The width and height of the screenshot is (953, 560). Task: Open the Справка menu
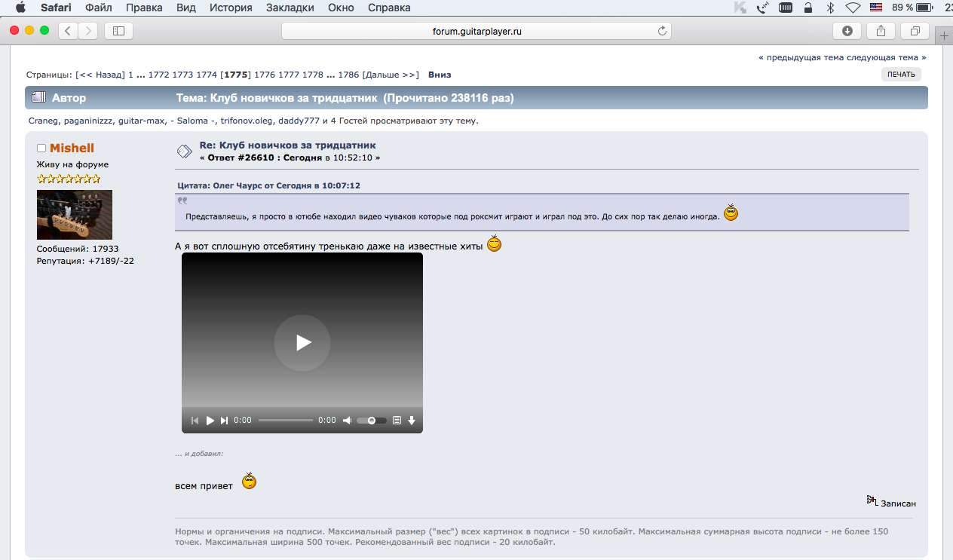[389, 8]
